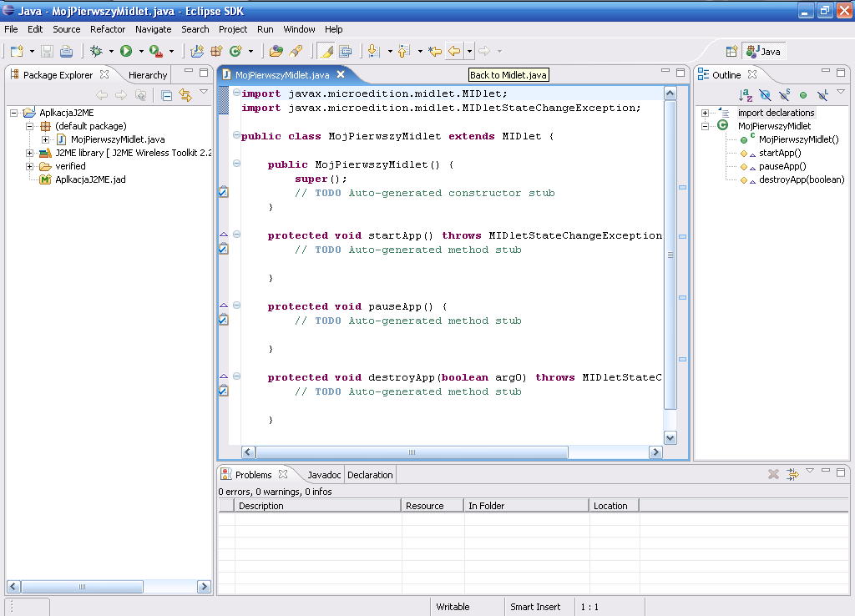The image size is (855, 616).
Task: Click the Location column header
Action: point(615,506)
